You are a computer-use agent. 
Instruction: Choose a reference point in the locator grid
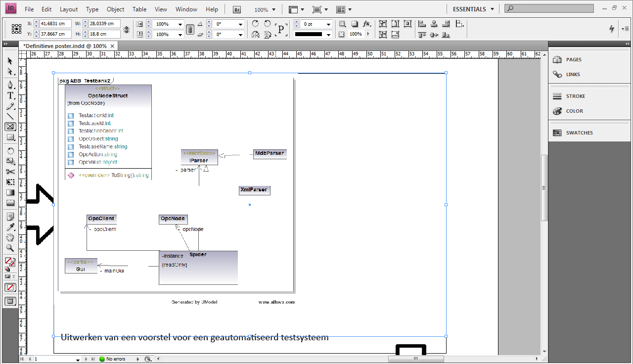pyautogui.click(x=16, y=29)
